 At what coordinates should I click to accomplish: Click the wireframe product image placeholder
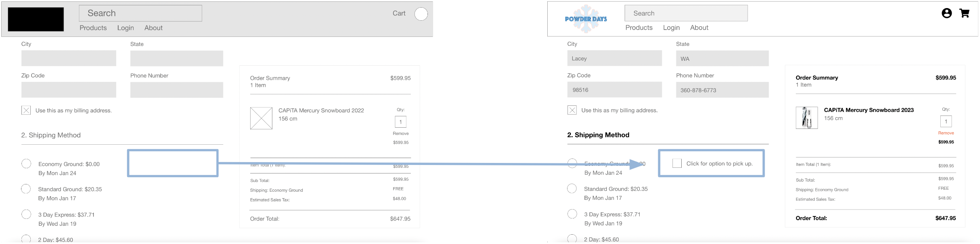(261, 118)
